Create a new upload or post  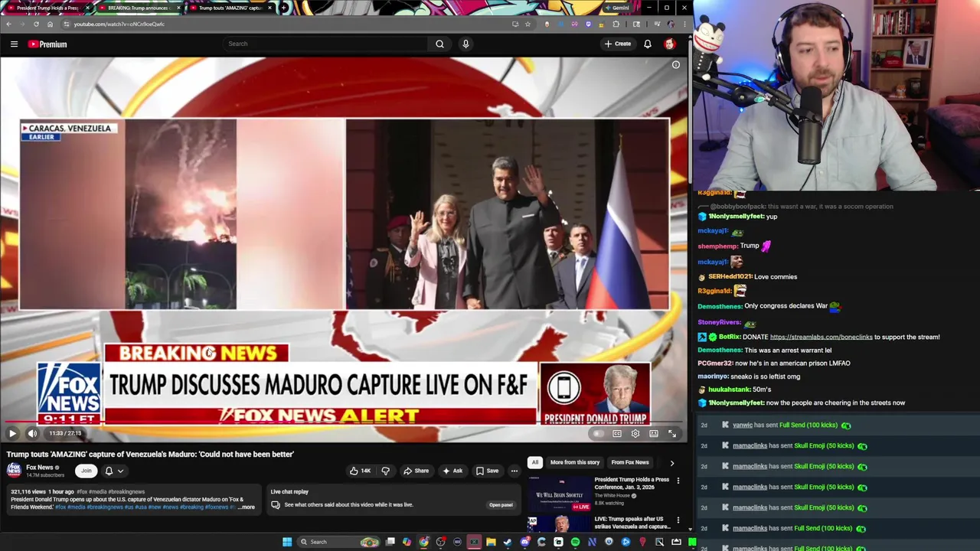tap(618, 44)
